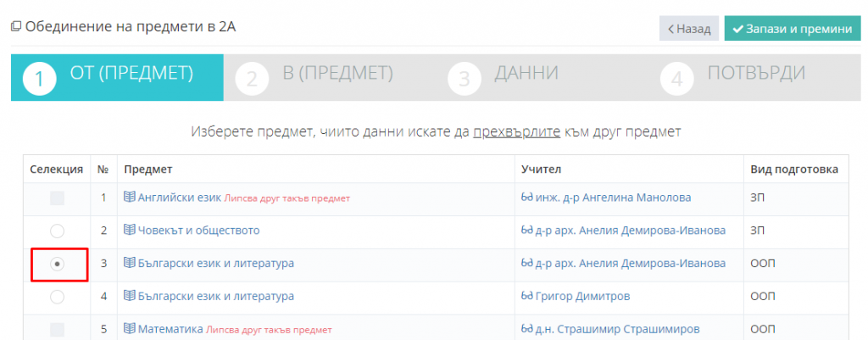Open teacher инж. д-р Ангелина Манолова
Viewport: 868px width, 340px height.
click(614, 198)
